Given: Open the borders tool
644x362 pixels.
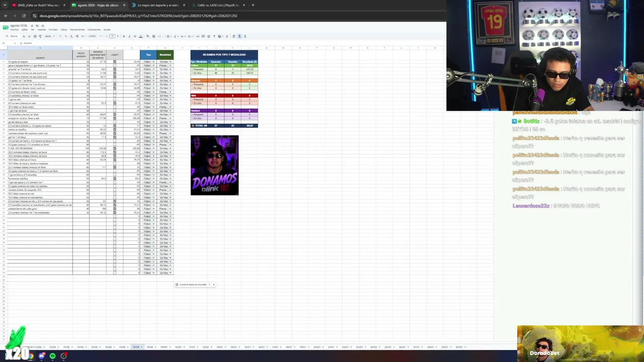Looking at the screenshot, I should click(153, 36).
